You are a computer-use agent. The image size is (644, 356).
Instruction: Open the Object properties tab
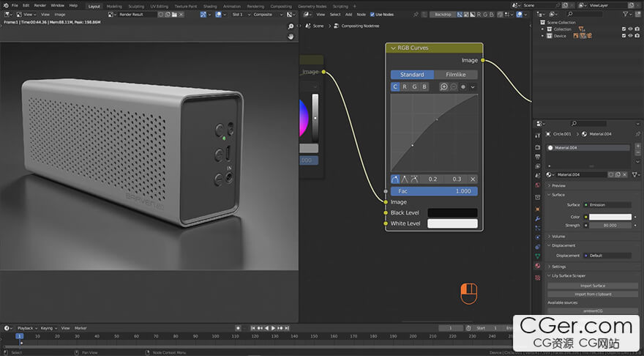[538, 209]
